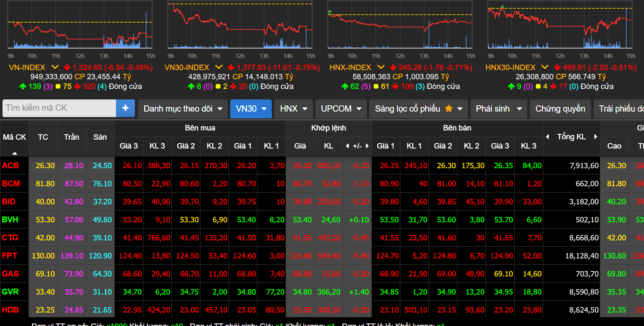Click CTG buy volume 766,60

(159, 238)
